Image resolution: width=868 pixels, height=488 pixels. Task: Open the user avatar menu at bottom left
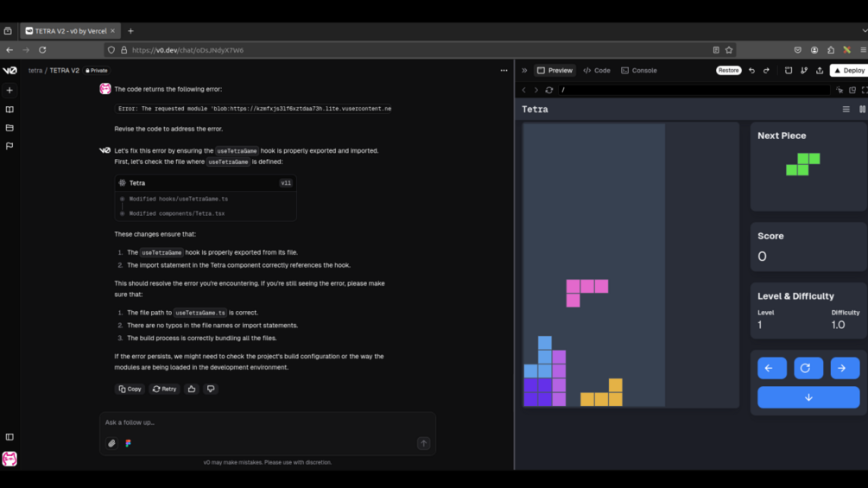[10, 459]
